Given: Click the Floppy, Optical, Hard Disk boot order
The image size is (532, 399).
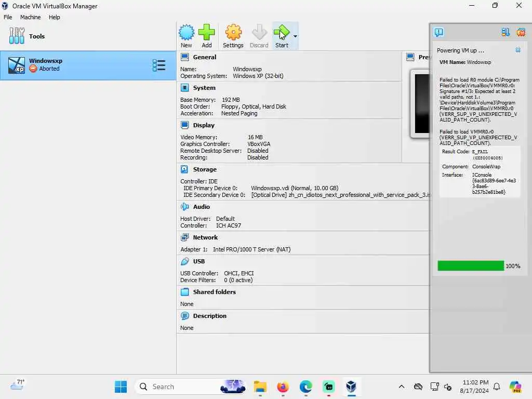Looking at the screenshot, I should point(254,107).
